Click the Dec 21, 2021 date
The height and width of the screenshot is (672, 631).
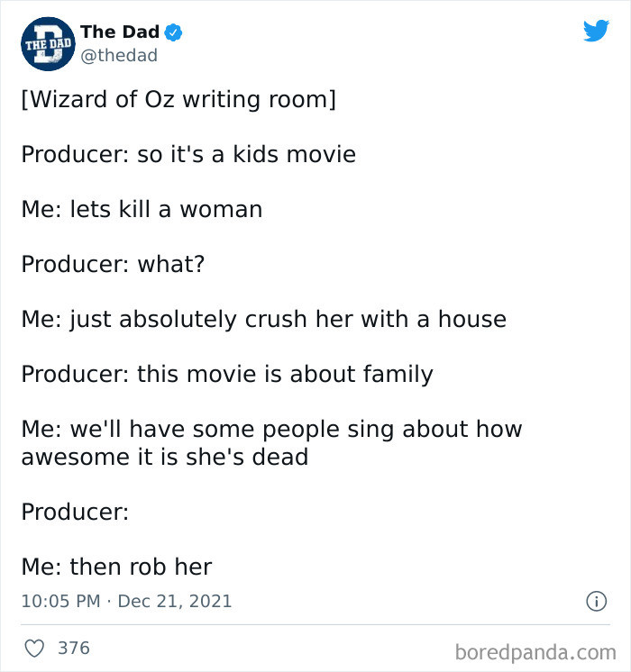coord(175,601)
